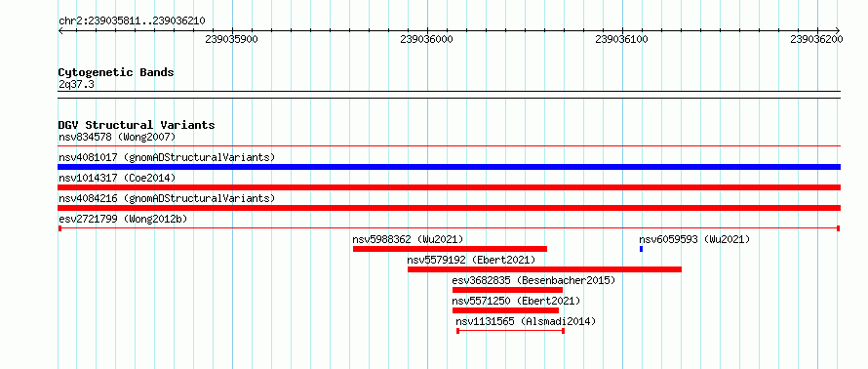
Task: Click the red nsv5988362 variant bar
Action: 450,249
